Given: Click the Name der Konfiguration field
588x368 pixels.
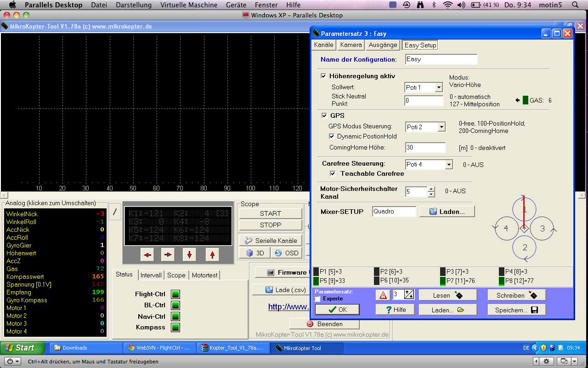Looking at the screenshot, I should point(441,59).
